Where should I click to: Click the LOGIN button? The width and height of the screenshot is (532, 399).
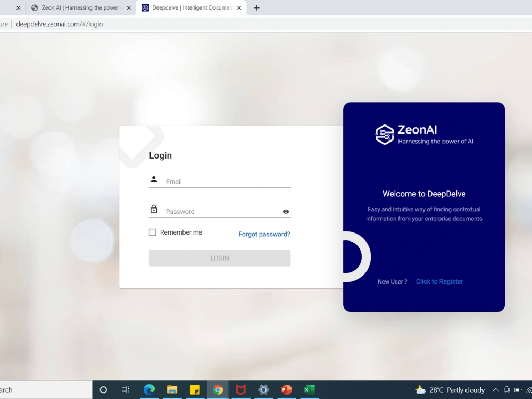pos(220,258)
